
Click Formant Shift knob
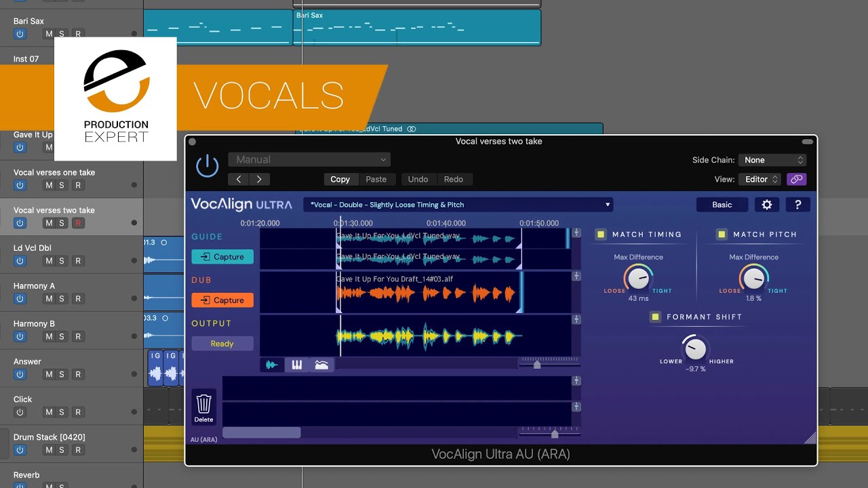[x=695, y=349]
